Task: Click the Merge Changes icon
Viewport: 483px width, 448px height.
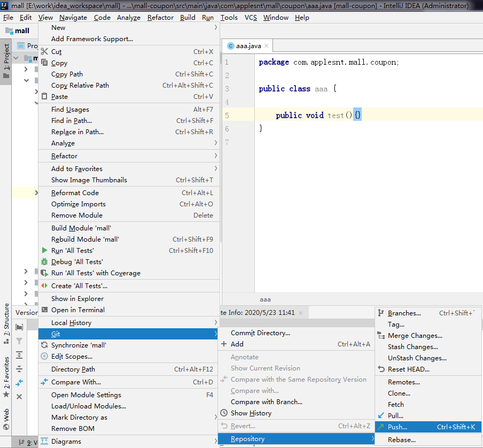Action: (x=381, y=336)
